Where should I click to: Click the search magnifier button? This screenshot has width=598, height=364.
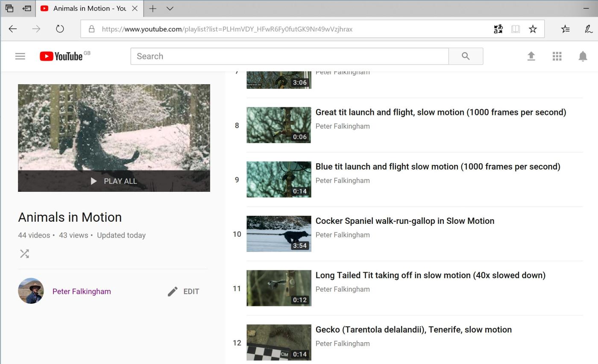pos(466,56)
